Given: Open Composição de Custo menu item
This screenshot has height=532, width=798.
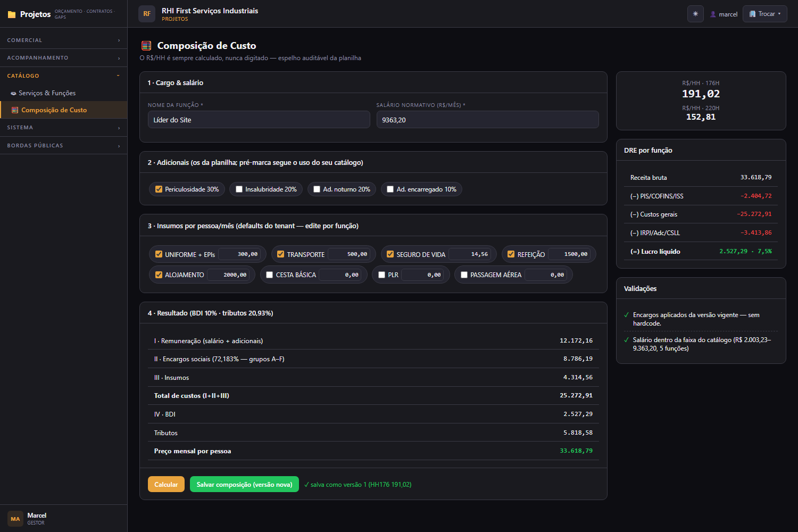Looking at the screenshot, I should 63,110.
